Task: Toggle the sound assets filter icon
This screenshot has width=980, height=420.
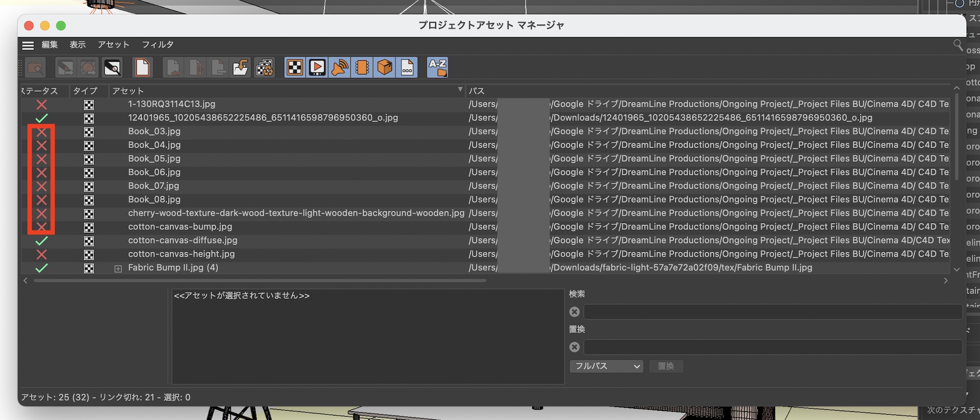Action: point(340,68)
